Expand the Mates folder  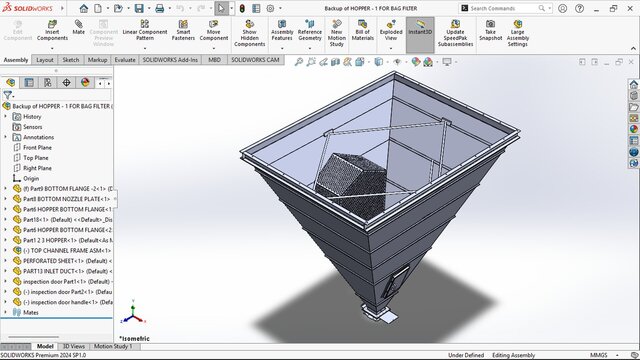pyautogui.click(x=5, y=312)
